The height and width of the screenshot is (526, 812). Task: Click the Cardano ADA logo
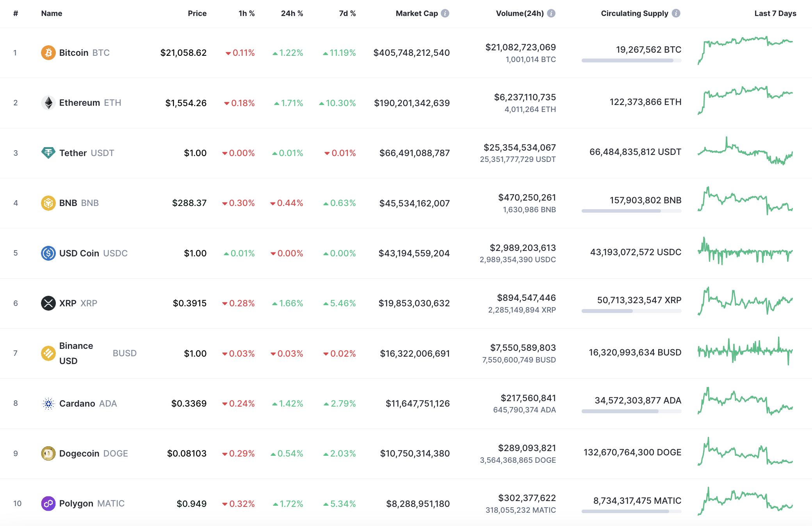point(48,403)
